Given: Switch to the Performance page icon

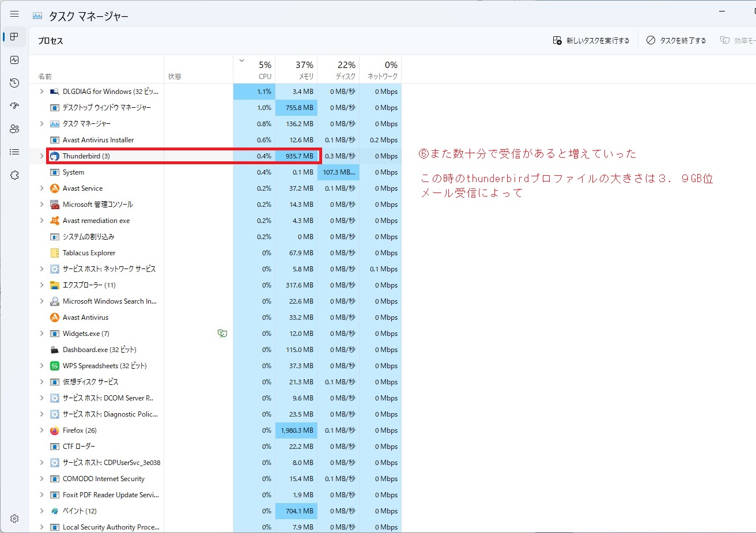Looking at the screenshot, I should (14, 60).
